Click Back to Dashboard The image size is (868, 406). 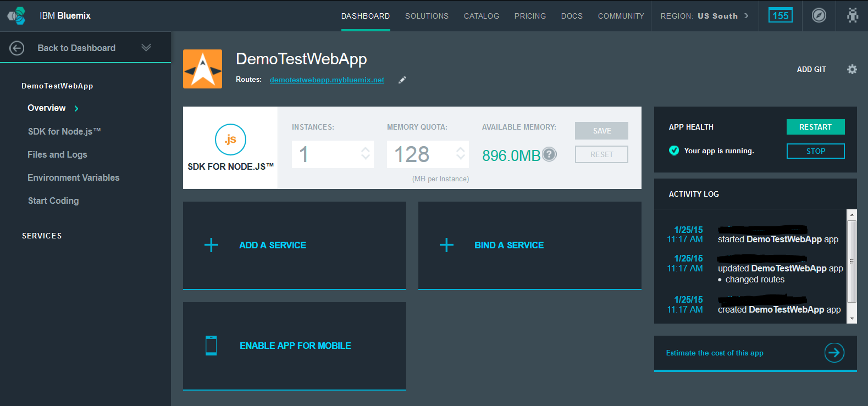76,48
